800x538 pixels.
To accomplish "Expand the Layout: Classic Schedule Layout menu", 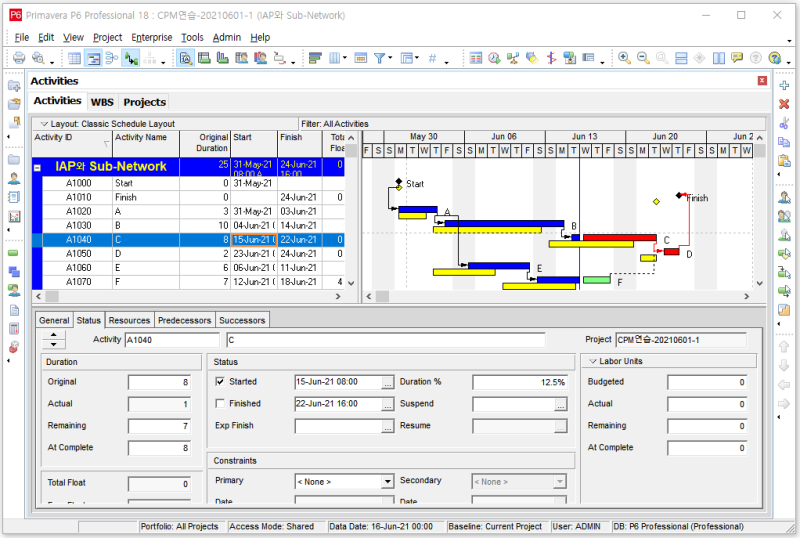I will [x=44, y=124].
